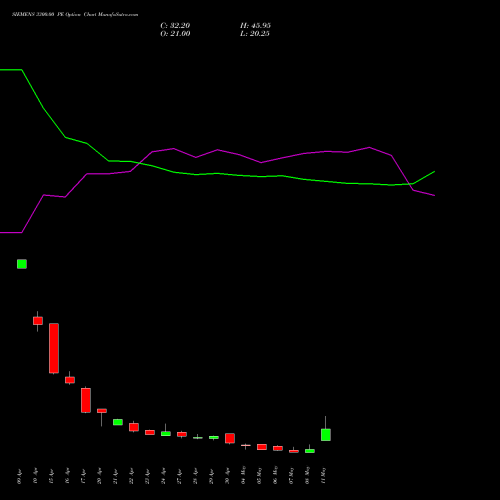Click the red candle above 10 Apr
Viewport: 500px width, 500px height.
point(38,321)
